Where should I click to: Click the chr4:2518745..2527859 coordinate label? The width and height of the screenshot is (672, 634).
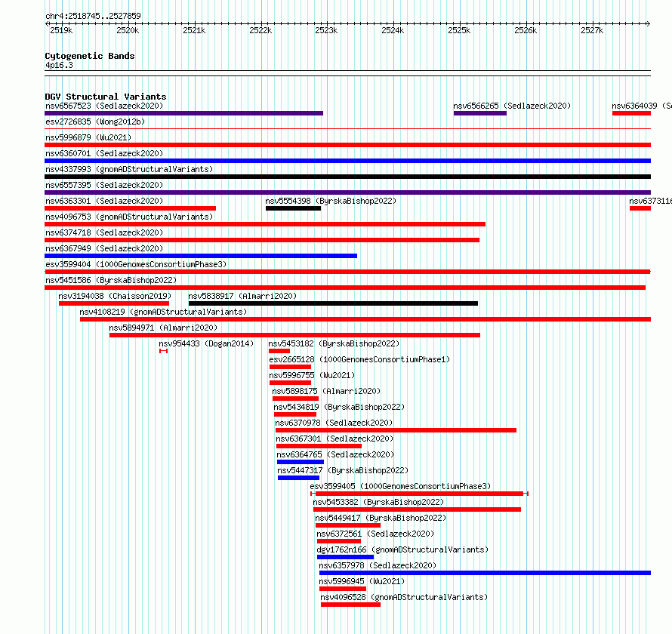(93, 16)
